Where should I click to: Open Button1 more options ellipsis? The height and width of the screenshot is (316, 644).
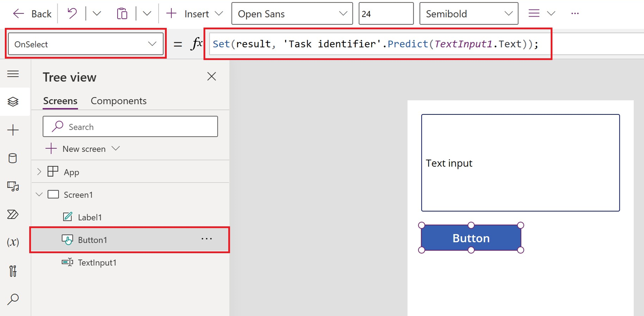tap(206, 239)
